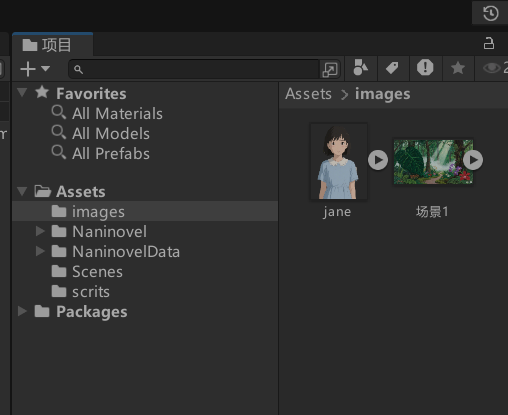The width and height of the screenshot is (508, 415).
Task: Click the search by import log type icon
Action: (x=425, y=68)
